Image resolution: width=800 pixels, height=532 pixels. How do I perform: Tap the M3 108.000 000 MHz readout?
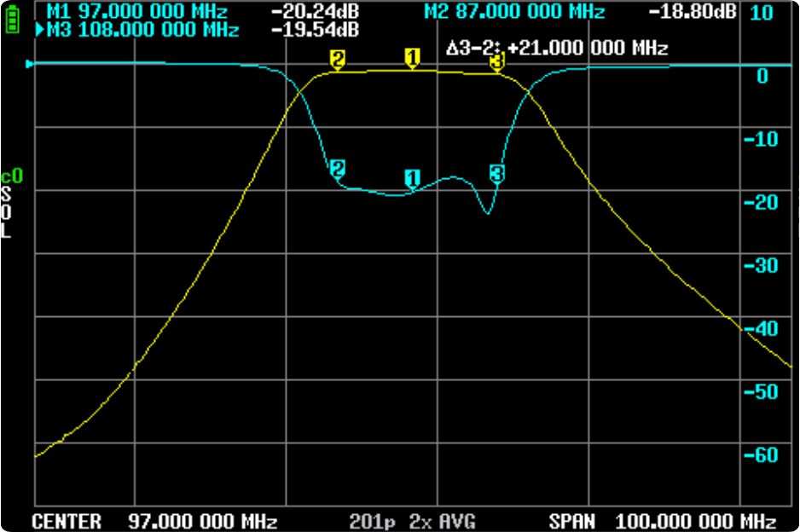click(x=143, y=30)
